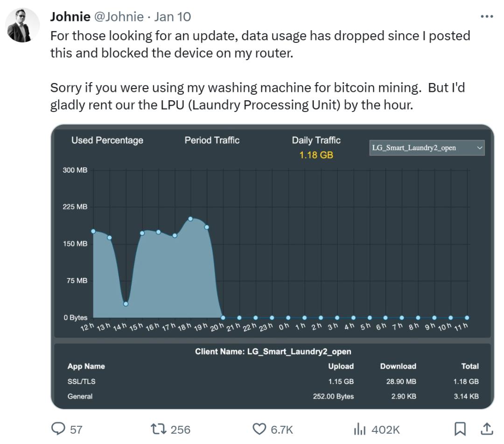Switch to the Period Traffic tab

[212, 140]
